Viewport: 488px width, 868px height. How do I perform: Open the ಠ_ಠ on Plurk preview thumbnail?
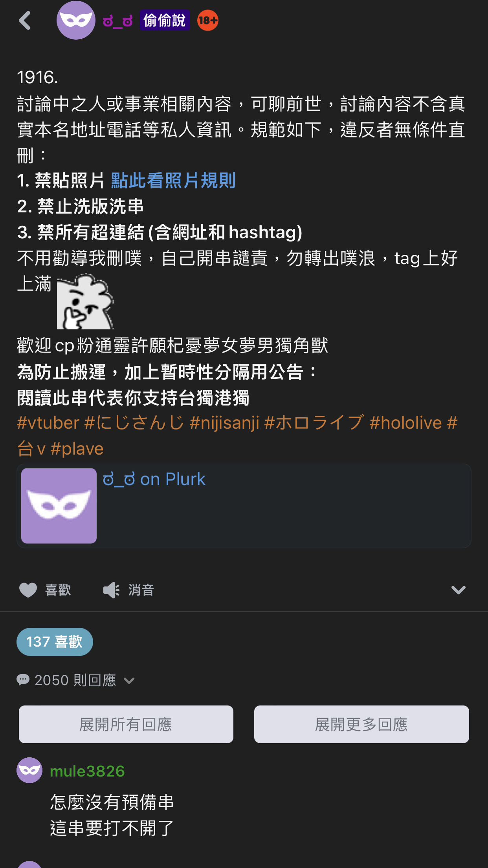(59, 506)
